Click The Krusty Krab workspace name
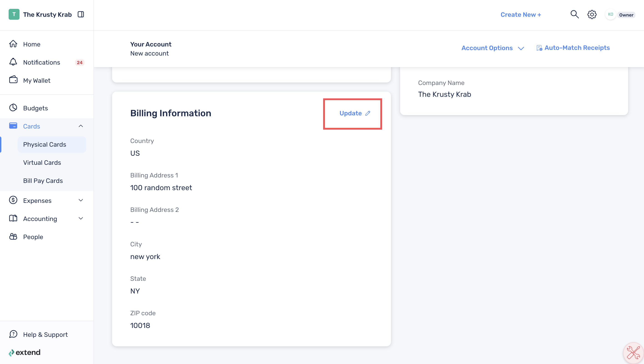 [x=47, y=15]
